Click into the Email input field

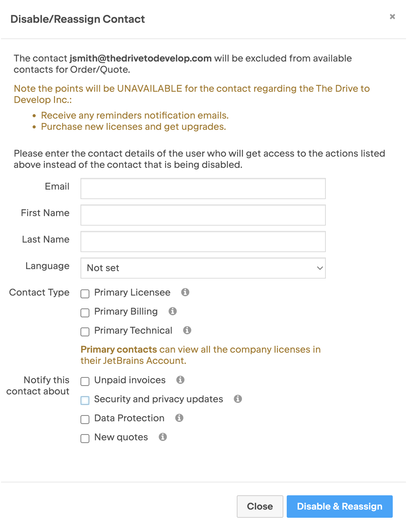coord(203,188)
